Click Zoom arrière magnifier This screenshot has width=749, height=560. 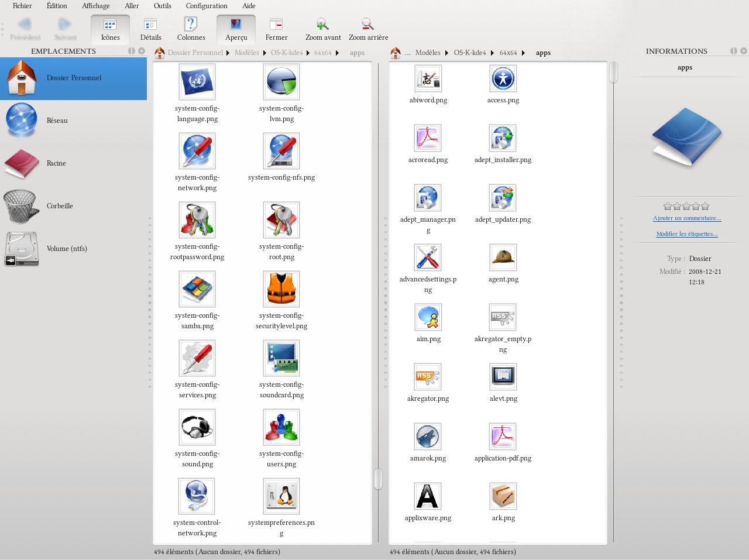[368, 29]
